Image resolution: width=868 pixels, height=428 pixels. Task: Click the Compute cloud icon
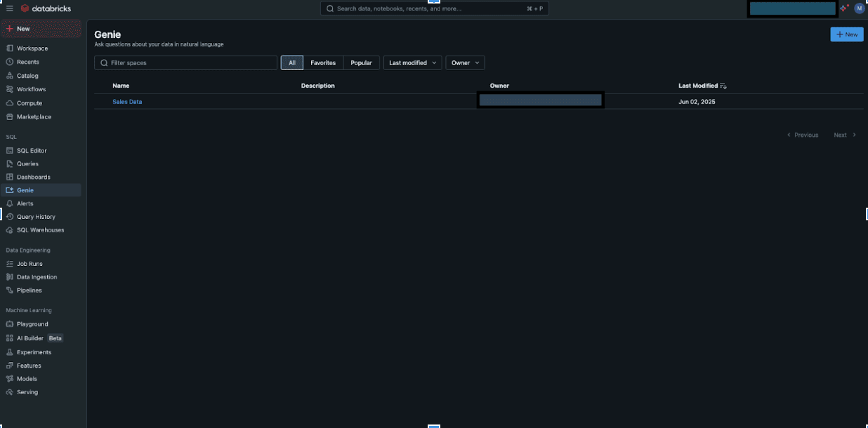(10, 103)
